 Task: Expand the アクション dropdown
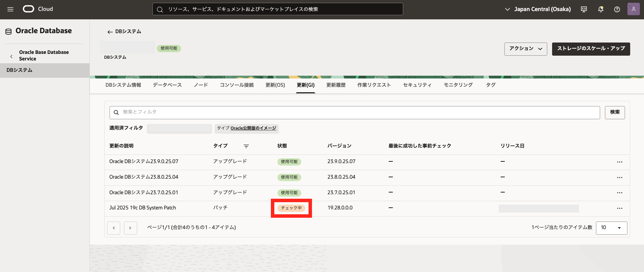(x=525, y=49)
